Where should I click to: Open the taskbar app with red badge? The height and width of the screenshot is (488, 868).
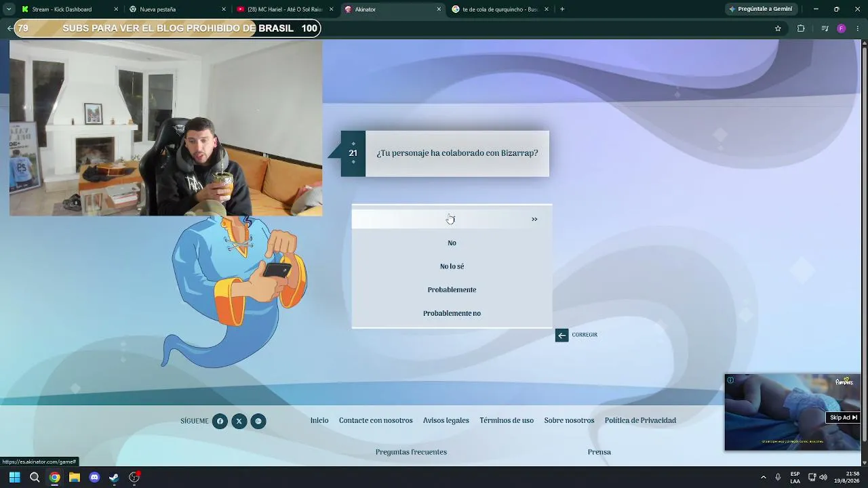click(134, 477)
